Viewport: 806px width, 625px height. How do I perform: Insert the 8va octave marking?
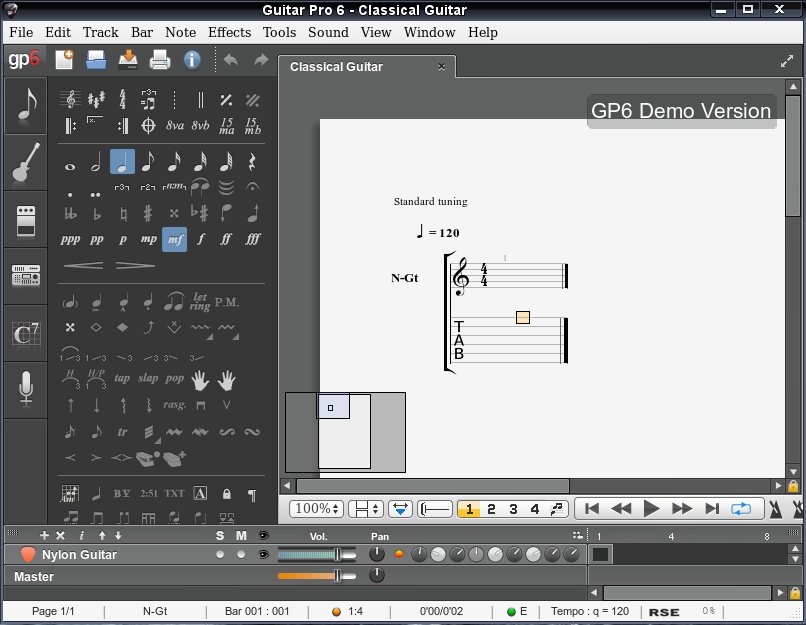pos(175,125)
